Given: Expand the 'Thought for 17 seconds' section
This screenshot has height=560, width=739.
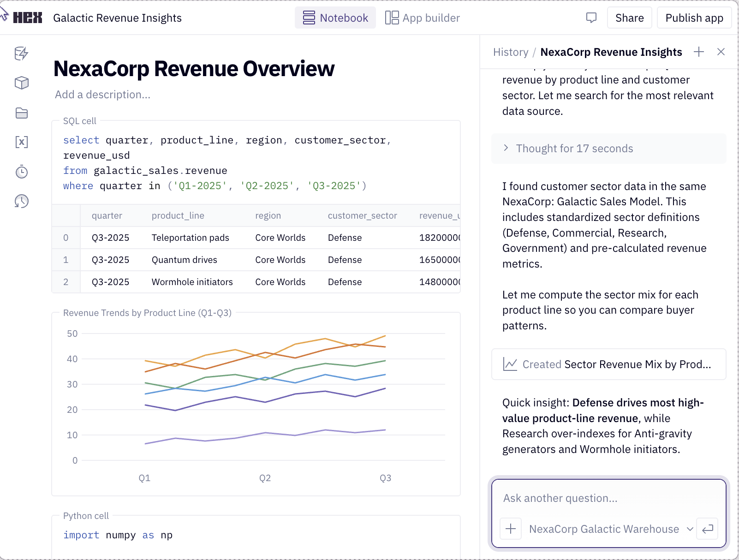Looking at the screenshot, I should coord(609,149).
